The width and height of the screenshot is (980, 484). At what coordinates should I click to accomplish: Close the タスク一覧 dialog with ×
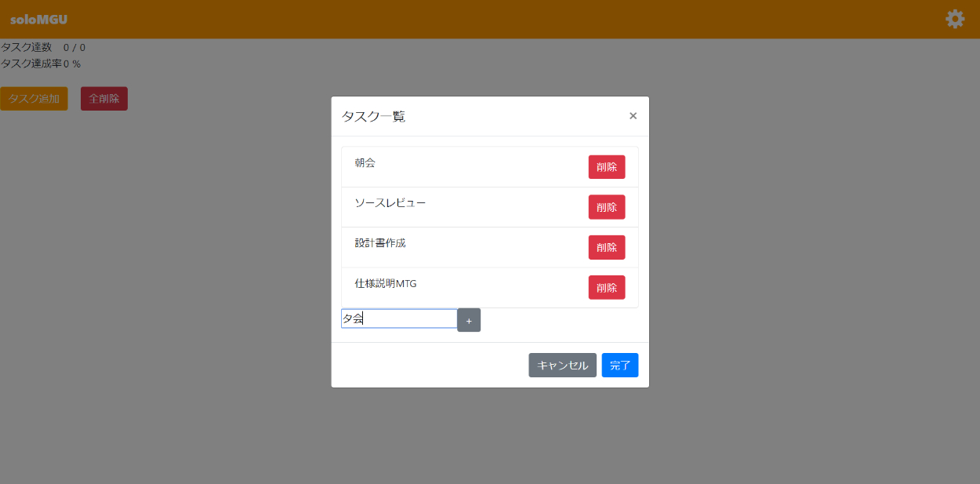click(633, 116)
